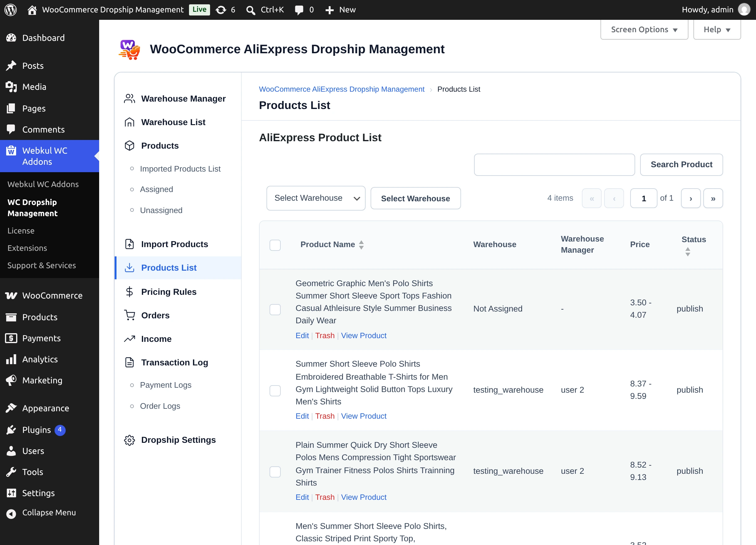Click the Webkul WC Addons bag icon
This screenshot has height=545, width=756.
click(x=11, y=151)
